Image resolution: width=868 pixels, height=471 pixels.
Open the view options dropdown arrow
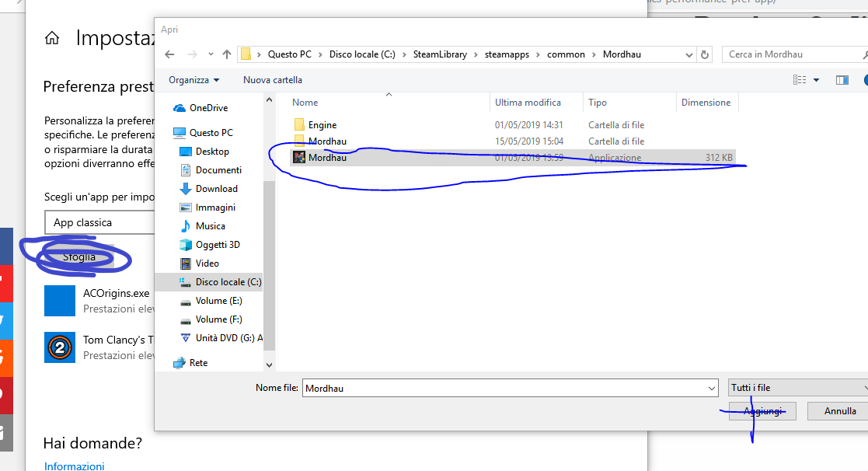(x=816, y=80)
